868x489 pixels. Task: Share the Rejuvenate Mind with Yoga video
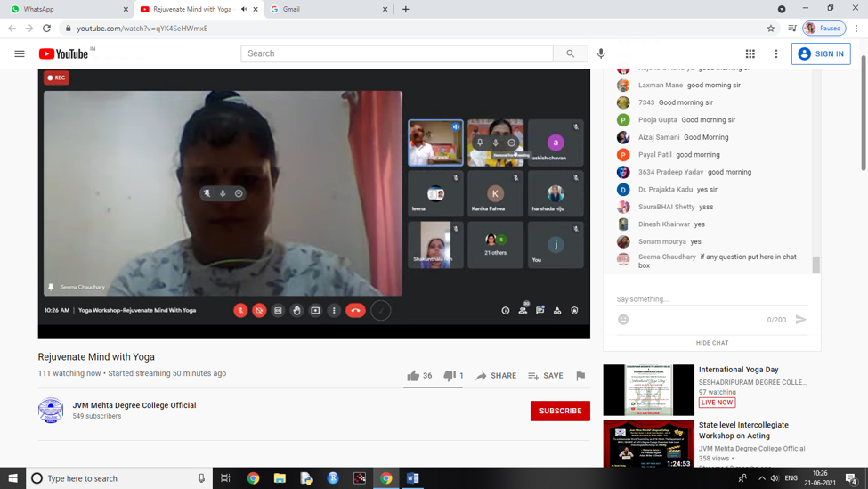tap(496, 376)
